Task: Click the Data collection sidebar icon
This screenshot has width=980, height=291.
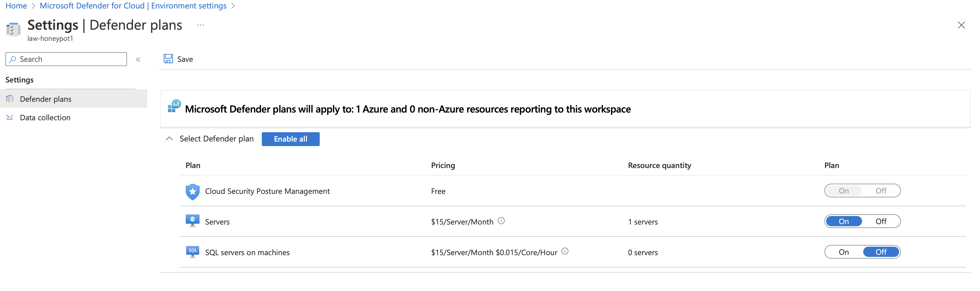Action: pyautogui.click(x=10, y=117)
